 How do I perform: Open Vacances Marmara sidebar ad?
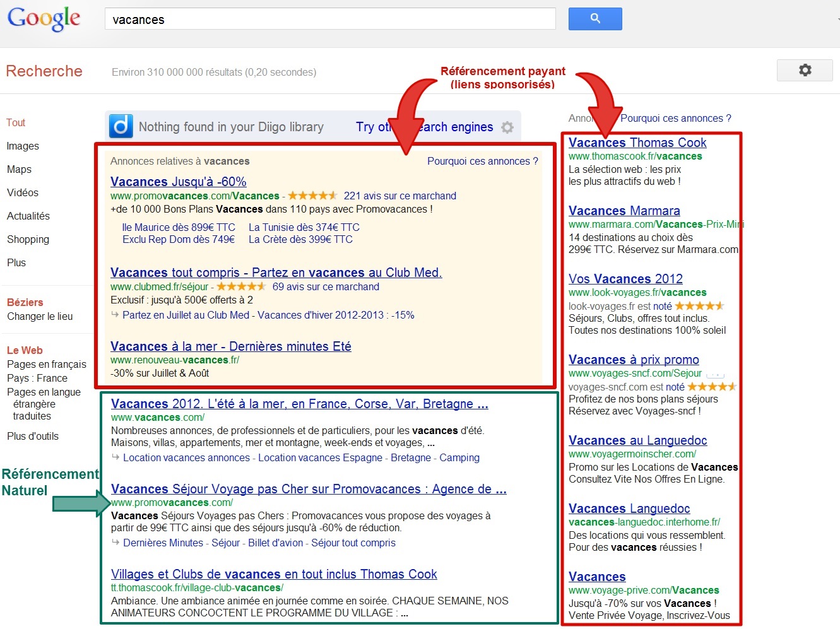624,211
